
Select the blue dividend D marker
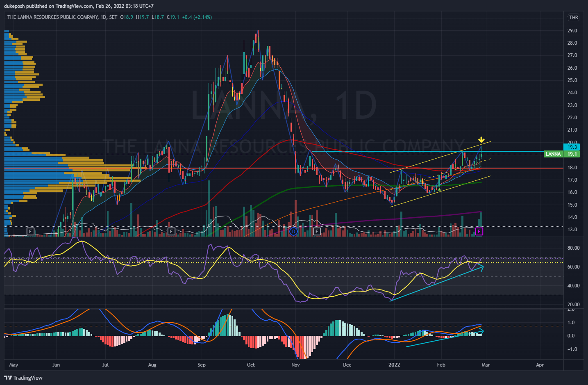(293, 232)
